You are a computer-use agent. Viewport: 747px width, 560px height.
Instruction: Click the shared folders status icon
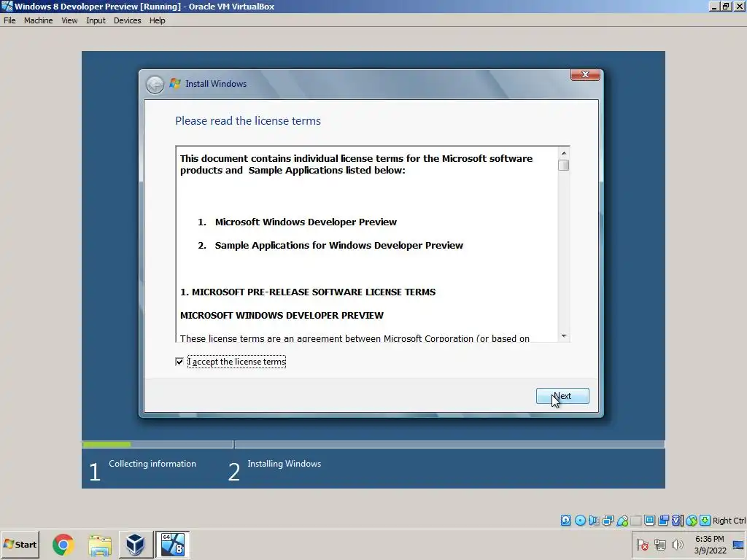click(x=635, y=521)
